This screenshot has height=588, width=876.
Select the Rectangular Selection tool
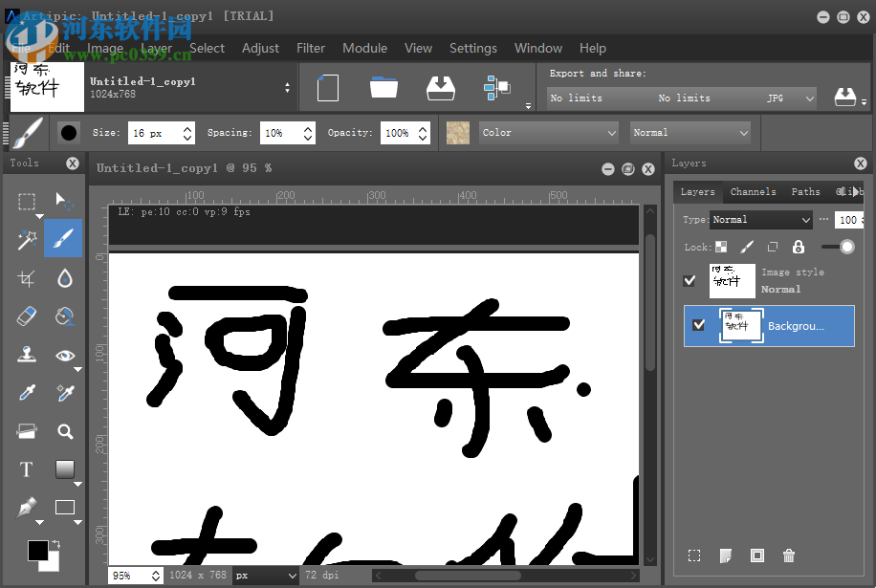27,201
